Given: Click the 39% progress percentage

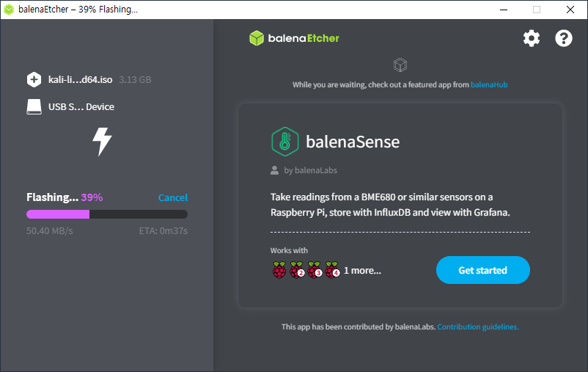Looking at the screenshot, I should [x=92, y=197].
